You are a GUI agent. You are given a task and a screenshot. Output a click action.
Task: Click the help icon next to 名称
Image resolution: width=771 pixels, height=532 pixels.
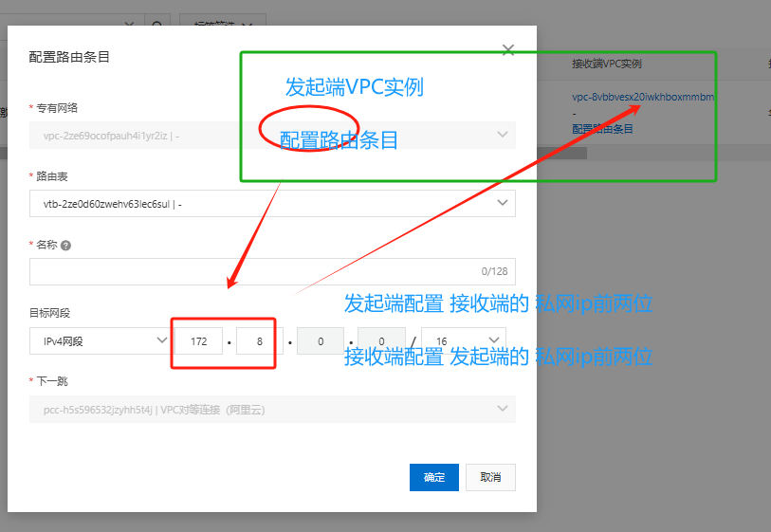(65, 245)
